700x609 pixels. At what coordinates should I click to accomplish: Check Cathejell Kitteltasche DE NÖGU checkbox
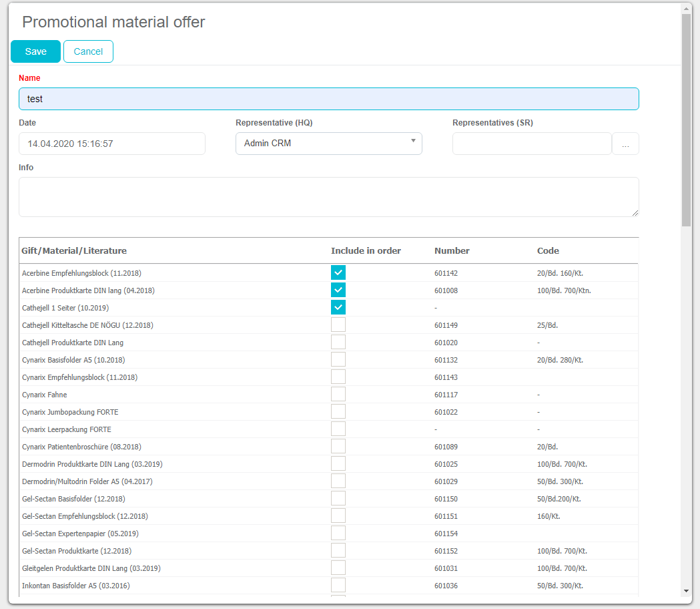338,325
